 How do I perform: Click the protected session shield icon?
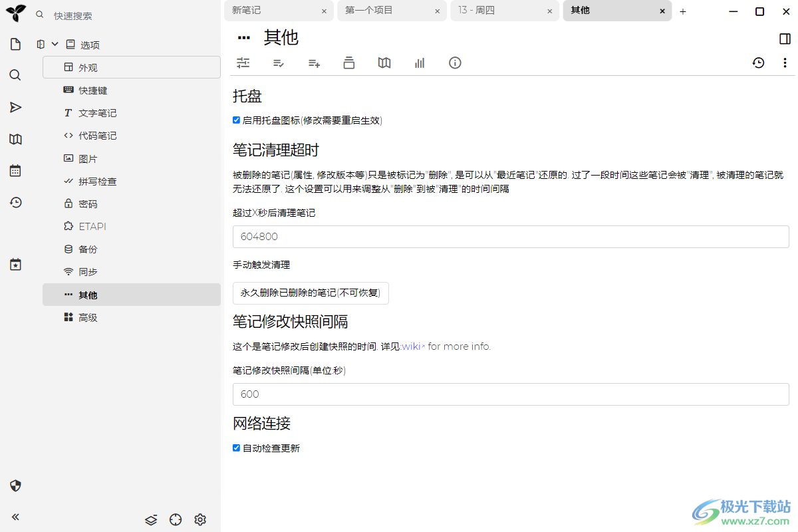click(16, 485)
